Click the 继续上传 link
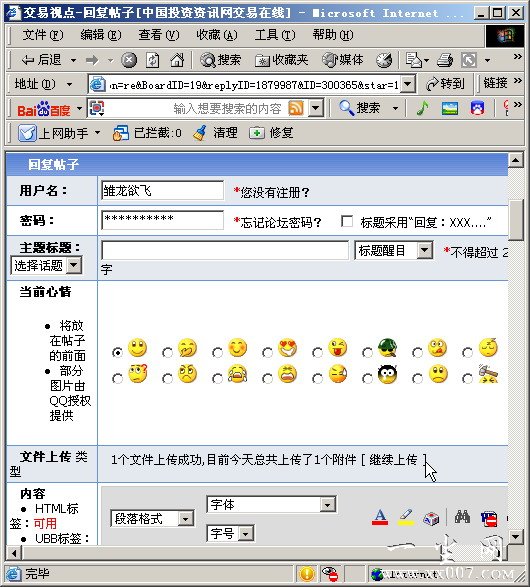This screenshot has width=530, height=587. click(393, 459)
